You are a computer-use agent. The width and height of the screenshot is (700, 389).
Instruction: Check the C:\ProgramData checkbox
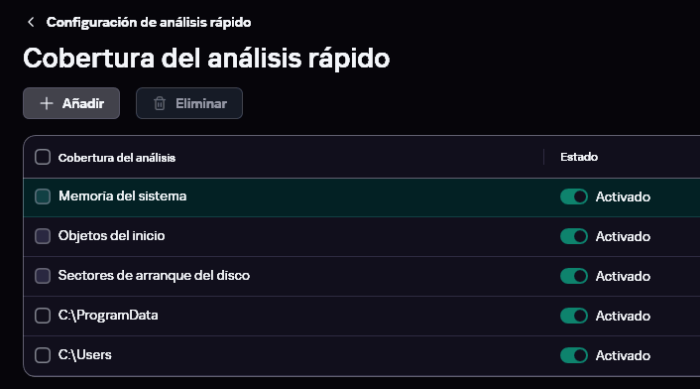(x=43, y=315)
